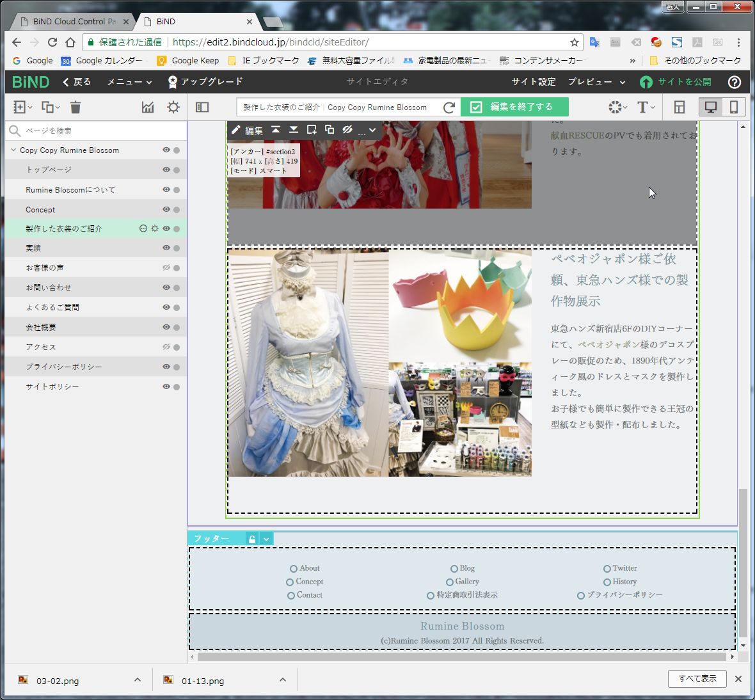Hide the block with crossed eye icon
This screenshot has height=700, width=755.
[347, 129]
